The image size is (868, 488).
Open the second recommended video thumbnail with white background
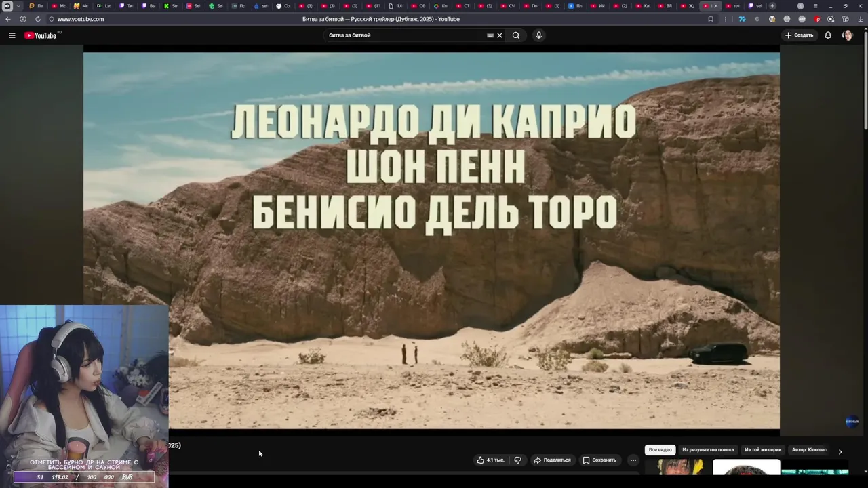[x=747, y=466]
